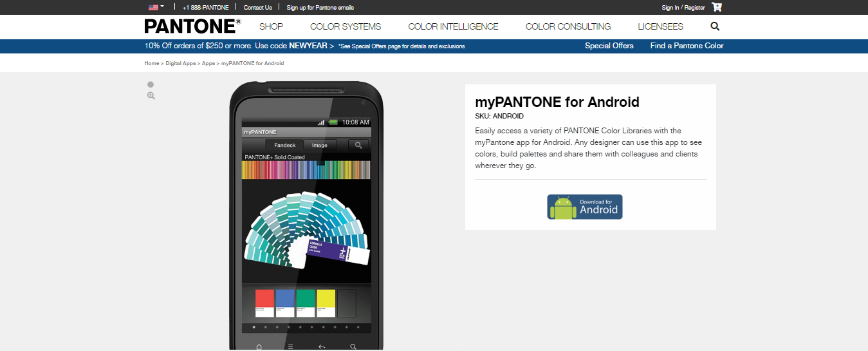Open the COLOR SYSTEMS menu
This screenshot has height=351, width=868.
point(346,26)
